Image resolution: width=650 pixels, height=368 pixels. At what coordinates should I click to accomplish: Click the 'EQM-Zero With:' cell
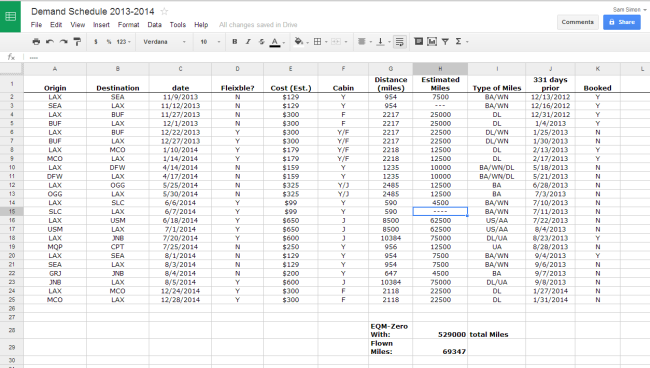[x=390, y=330]
